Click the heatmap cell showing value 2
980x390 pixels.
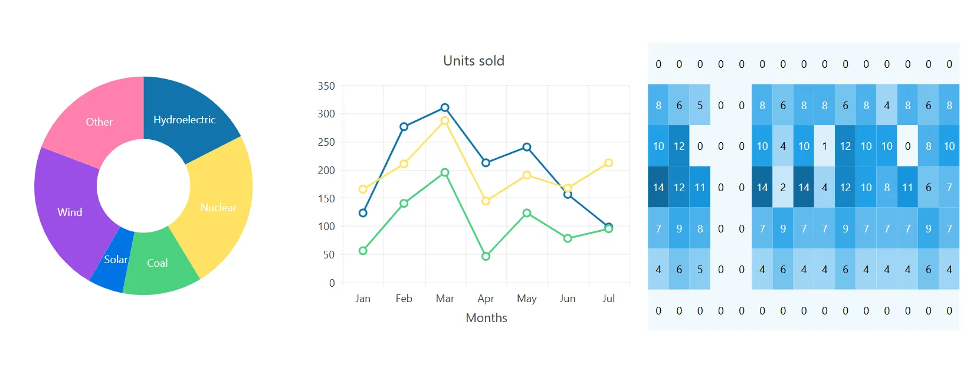pyautogui.click(x=783, y=188)
